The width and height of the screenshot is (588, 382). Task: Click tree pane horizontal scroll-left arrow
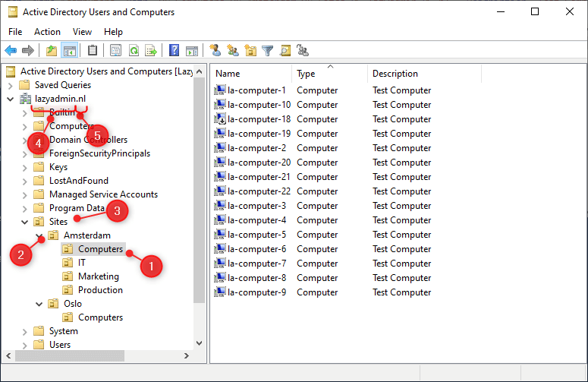pyautogui.click(x=8, y=355)
